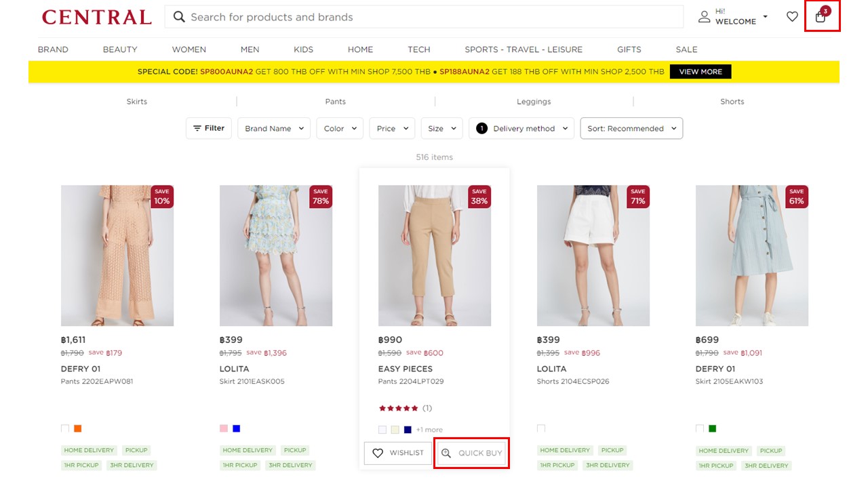
Task: Select blue swatch on Lolita skirt
Action: click(237, 428)
